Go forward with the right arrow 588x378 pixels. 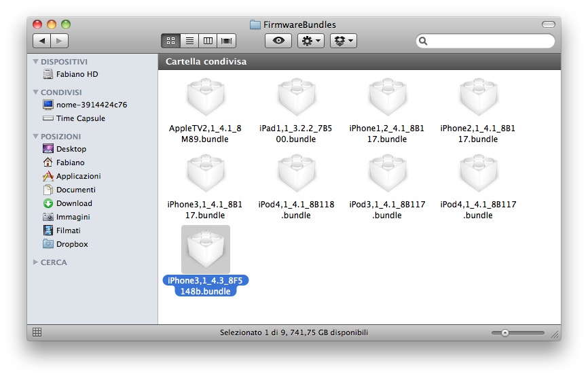coord(59,41)
